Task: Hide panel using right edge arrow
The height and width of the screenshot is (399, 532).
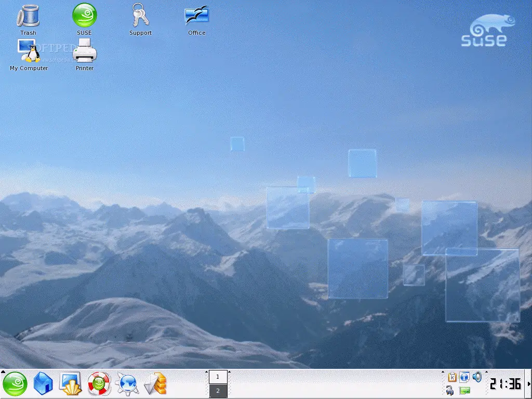Action: pyautogui.click(x=529, y=384)
